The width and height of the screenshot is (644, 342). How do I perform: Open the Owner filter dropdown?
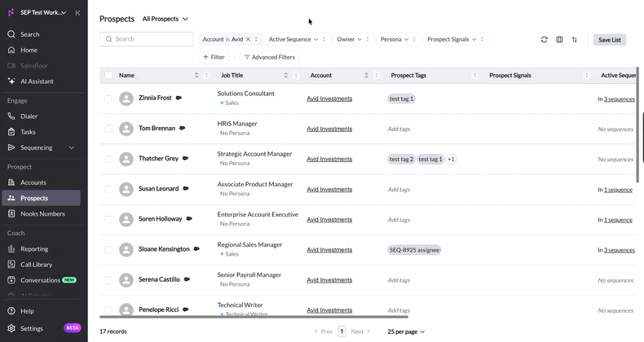click(349, 39)
